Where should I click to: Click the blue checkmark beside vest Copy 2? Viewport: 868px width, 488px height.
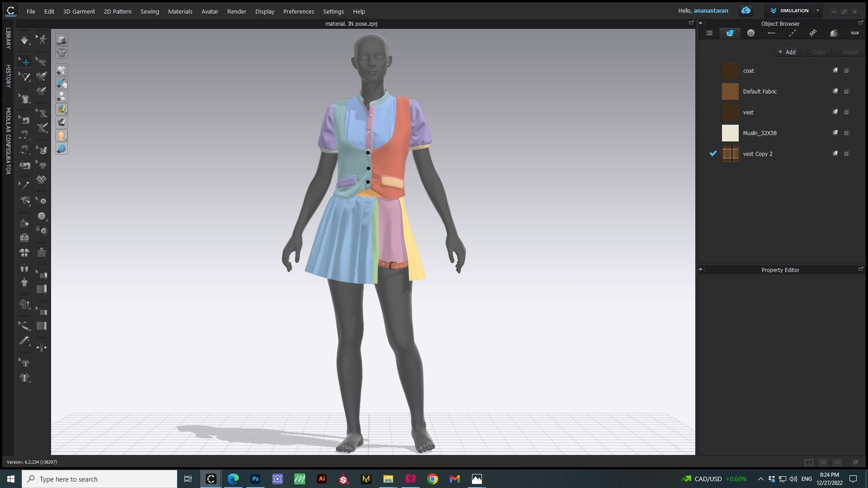(x=713, y=154)
